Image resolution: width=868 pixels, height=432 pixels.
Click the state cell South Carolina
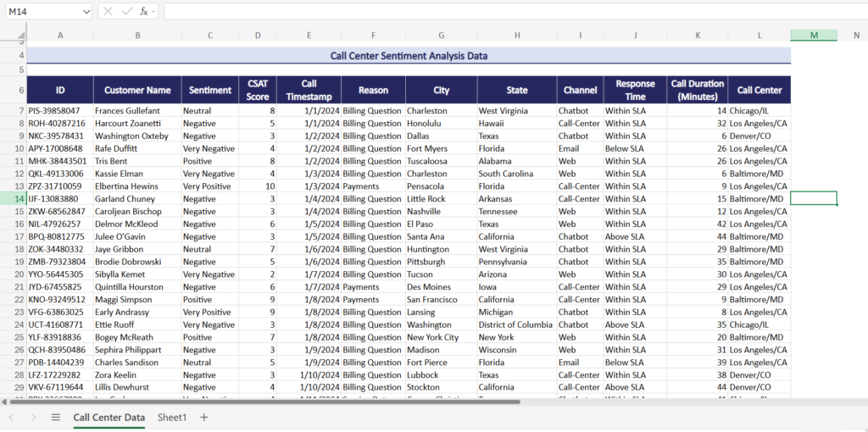tap(517, 174)
